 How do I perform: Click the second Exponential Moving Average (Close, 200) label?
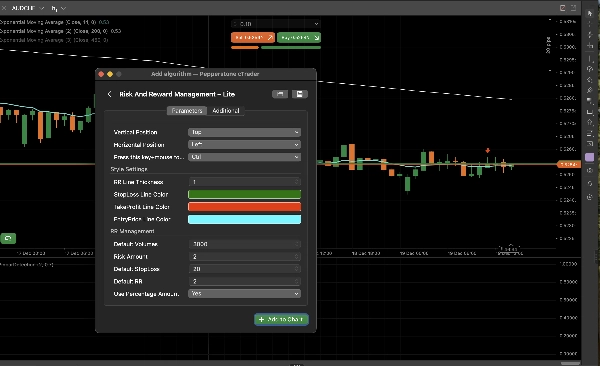click(x=60, y=31)
